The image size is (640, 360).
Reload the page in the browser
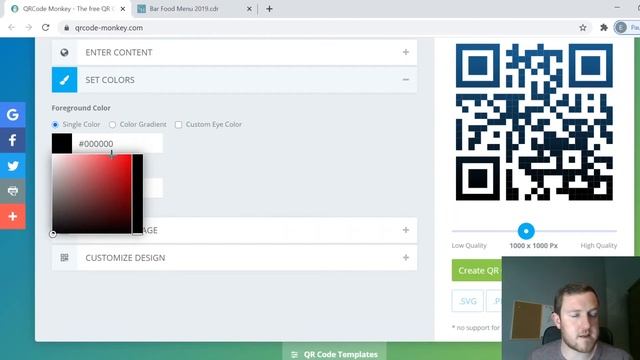coord(46,28)
